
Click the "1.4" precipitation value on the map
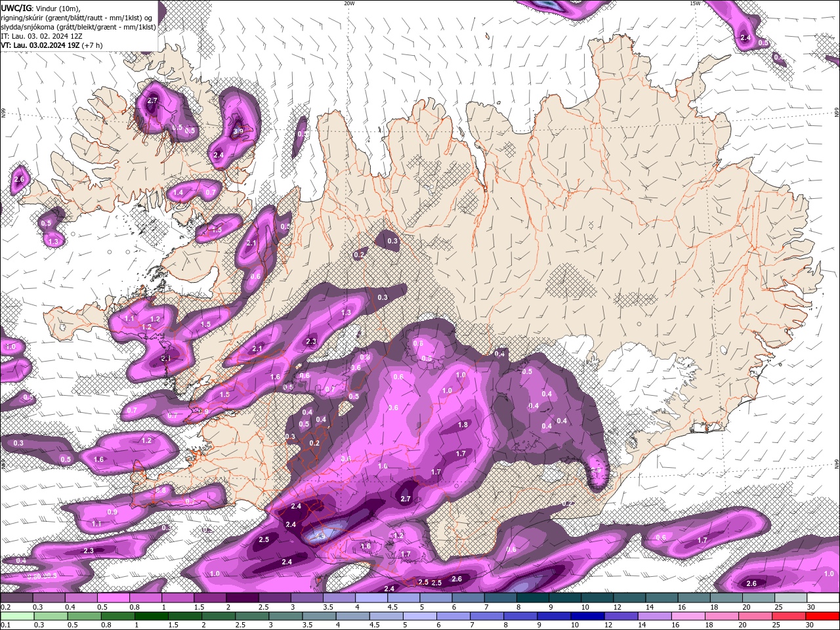[x=178, y=193]
